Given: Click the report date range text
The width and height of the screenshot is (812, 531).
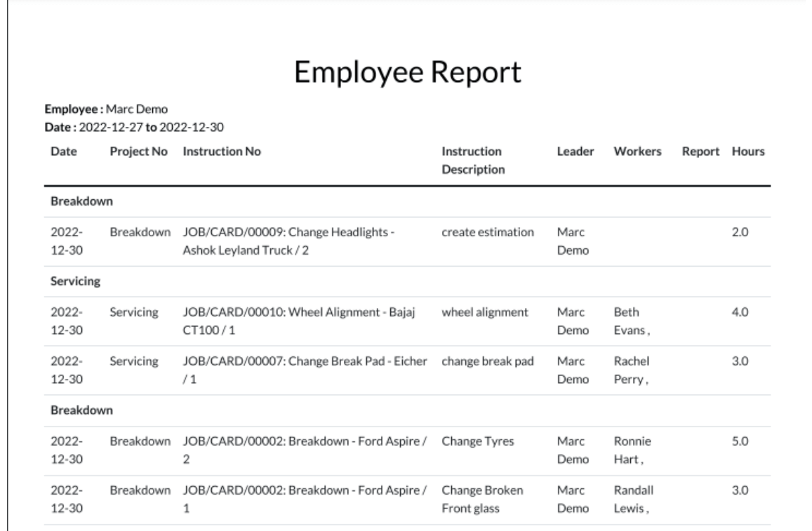Looking at the screenshot, I should 134,127.
